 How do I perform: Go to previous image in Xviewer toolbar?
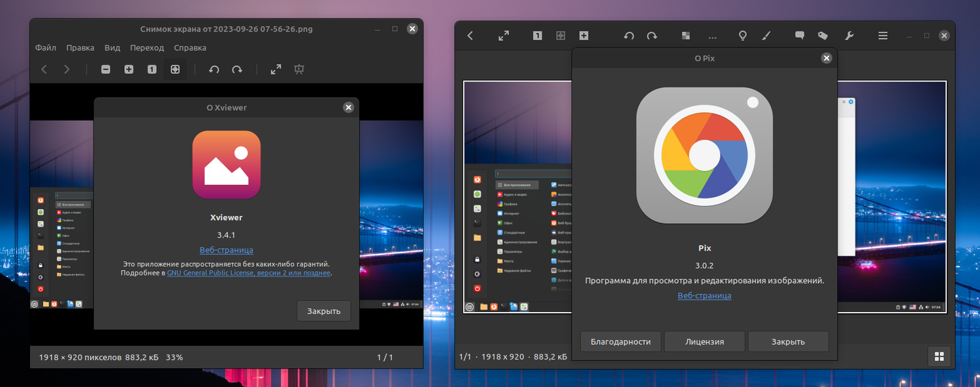coord(44,69)
